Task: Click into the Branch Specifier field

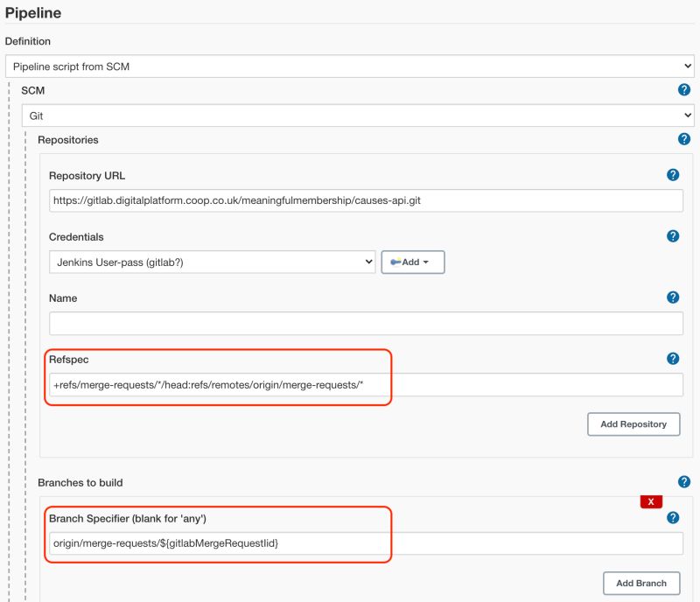Action: tap(350, 542)
